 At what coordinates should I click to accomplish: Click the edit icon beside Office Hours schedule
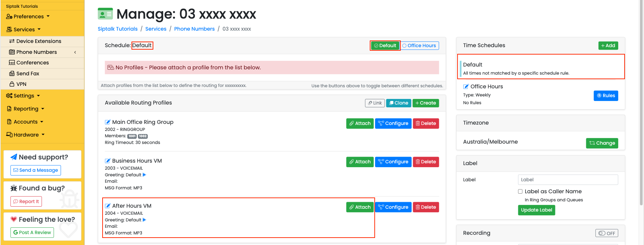tap(466, 87)
